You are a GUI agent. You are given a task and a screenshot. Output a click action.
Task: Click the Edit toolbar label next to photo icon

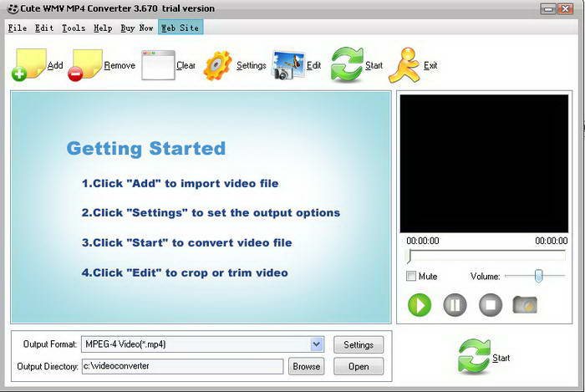(313, 65)
